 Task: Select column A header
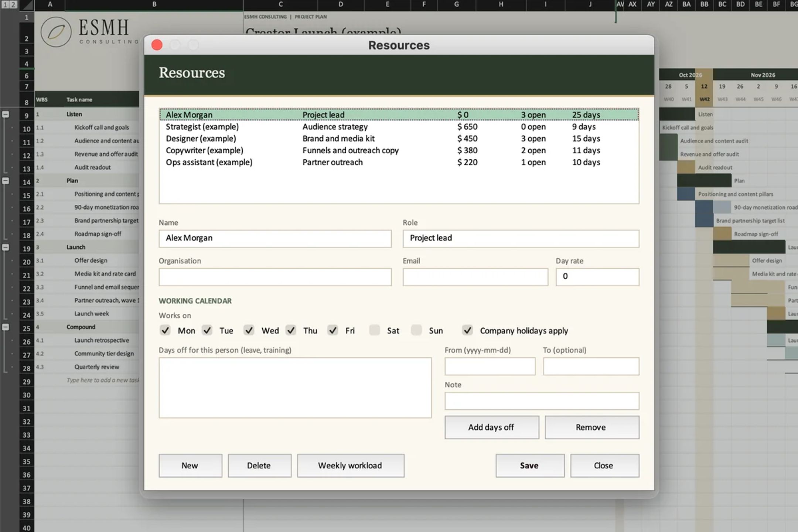click(x=50, y=4)
